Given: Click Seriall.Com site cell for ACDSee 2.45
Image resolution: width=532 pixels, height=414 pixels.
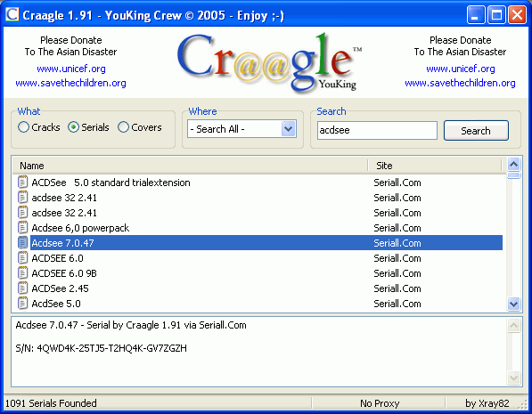Looking at the screenshot, I should coord(397,288).
